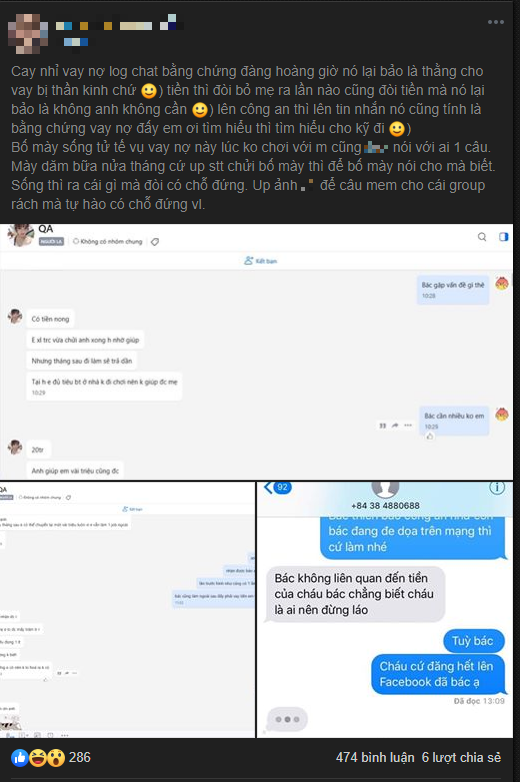This screenshot has height=782, width=520.
Task: Click the Haha reaction emoji icon
Action: [x=38, y=758]
